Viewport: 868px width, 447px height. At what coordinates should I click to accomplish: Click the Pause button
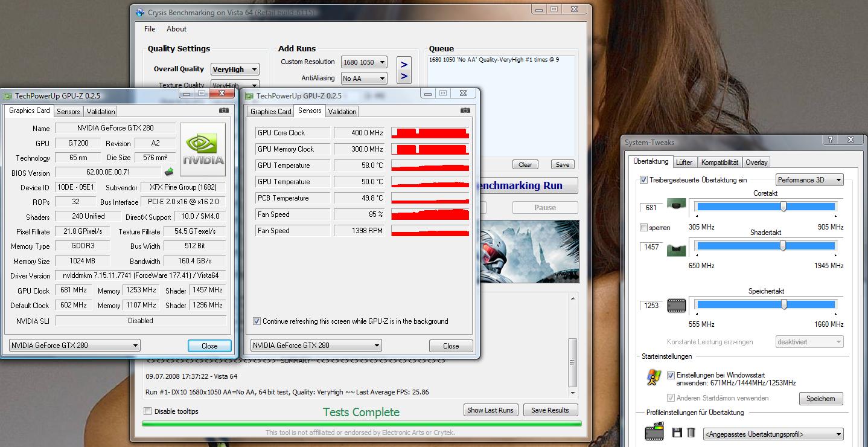[545, 207]
